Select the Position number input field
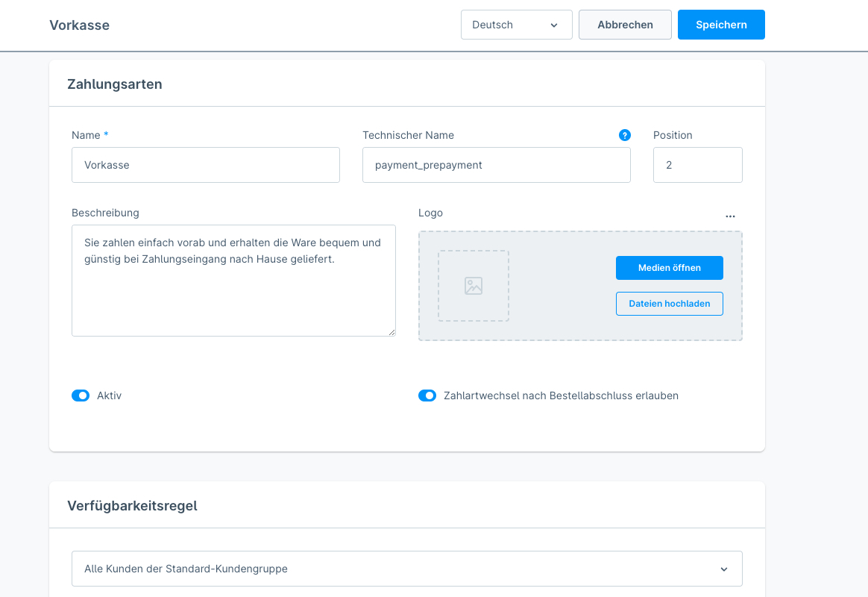868x597 pixels. (x=697, y=165)
